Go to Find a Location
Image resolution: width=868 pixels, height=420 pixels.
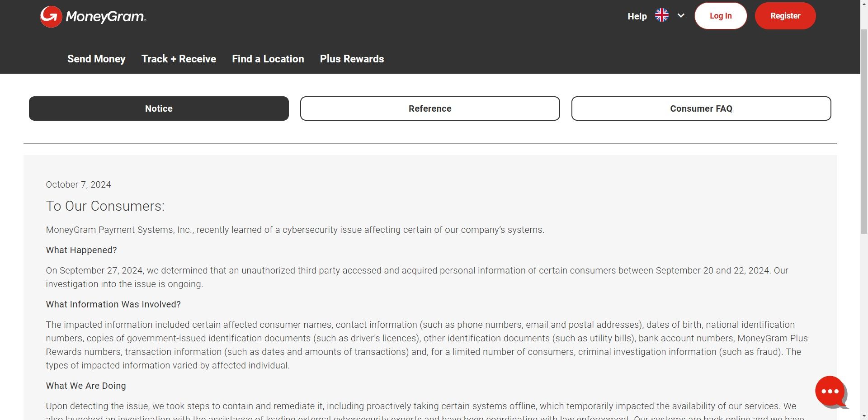point(268,59)
